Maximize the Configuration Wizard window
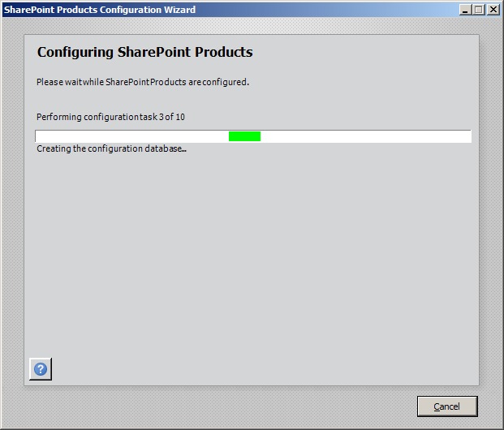This screenshot has height=430, width=504. [x=479, y=10]
